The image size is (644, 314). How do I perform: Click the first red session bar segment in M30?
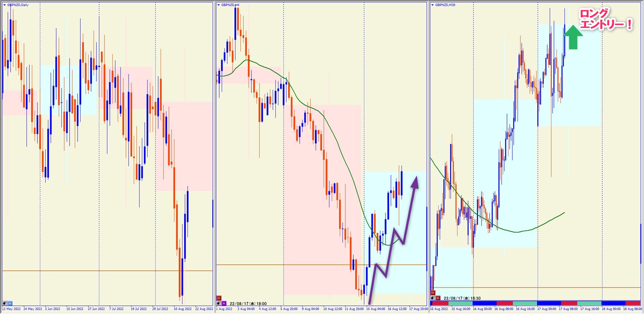(439, 303)
